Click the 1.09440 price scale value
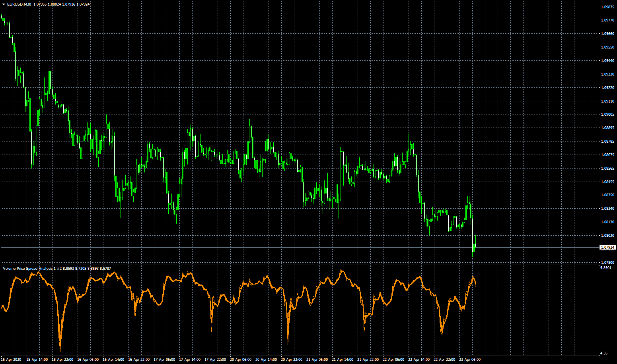 (609, 61)
